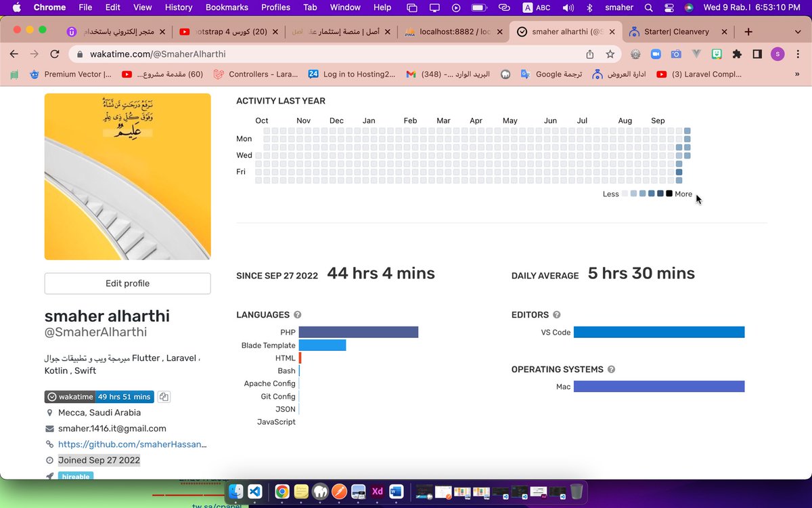
Task: Open the sound volume menu bar icon
Action: pos(568,7)
